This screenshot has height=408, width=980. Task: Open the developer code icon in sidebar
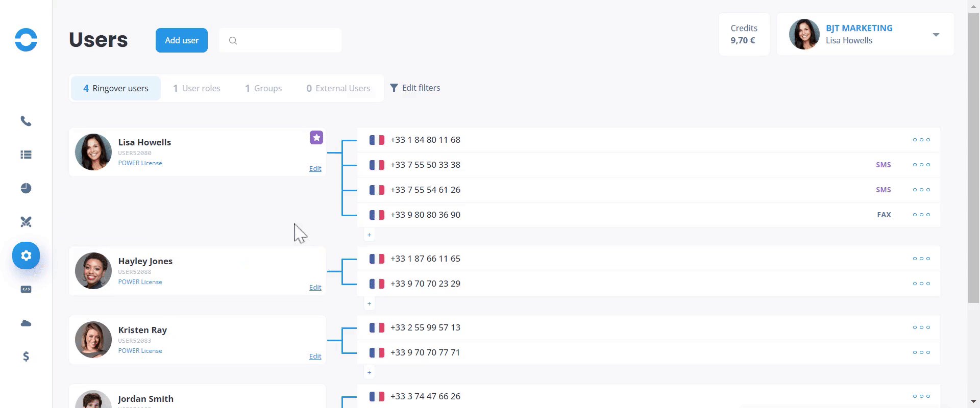coord(26,289)
